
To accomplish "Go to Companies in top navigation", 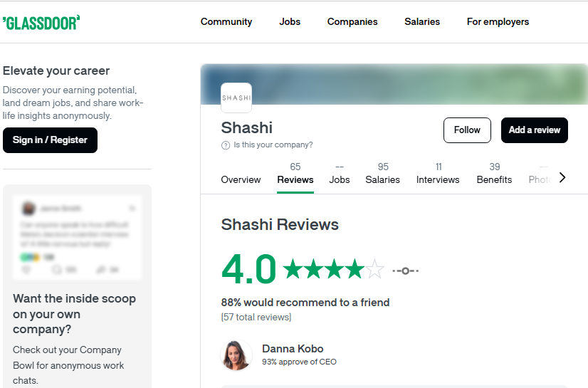I will [352, 22].
